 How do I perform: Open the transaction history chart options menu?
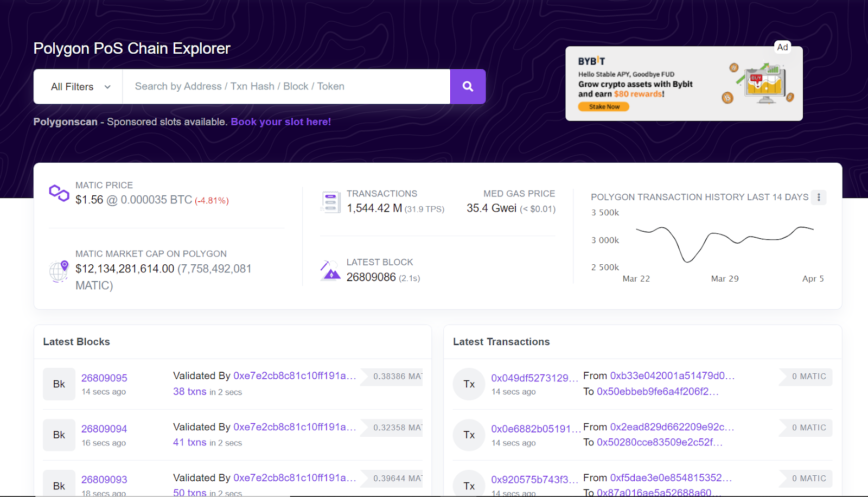click(819, 197)
